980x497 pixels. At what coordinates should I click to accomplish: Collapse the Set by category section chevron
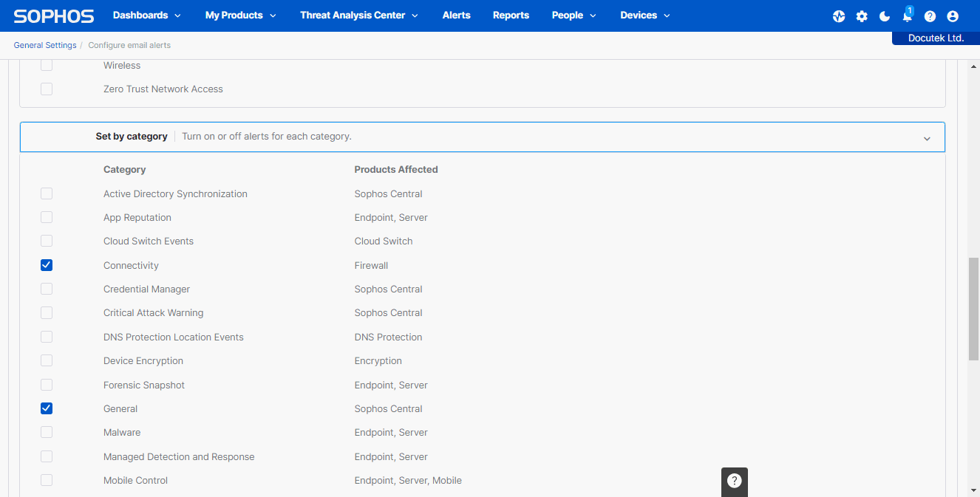[x=927, y=138]
